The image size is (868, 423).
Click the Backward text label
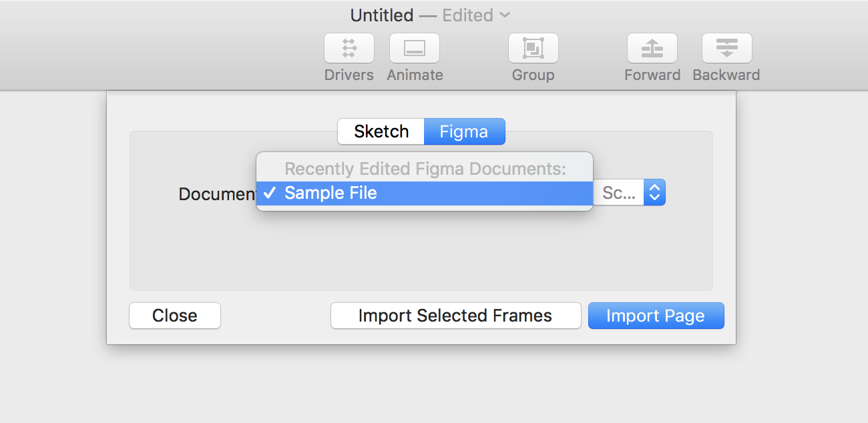point(726,75)
